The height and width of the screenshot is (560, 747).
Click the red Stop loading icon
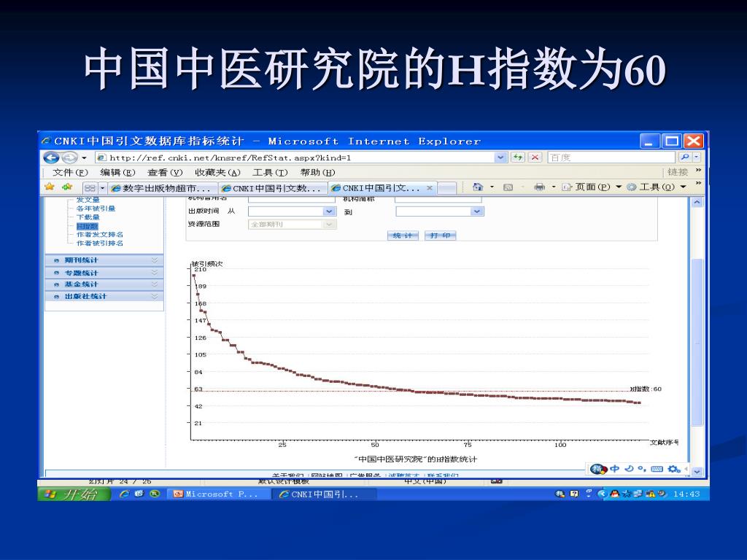click(535, 157)
